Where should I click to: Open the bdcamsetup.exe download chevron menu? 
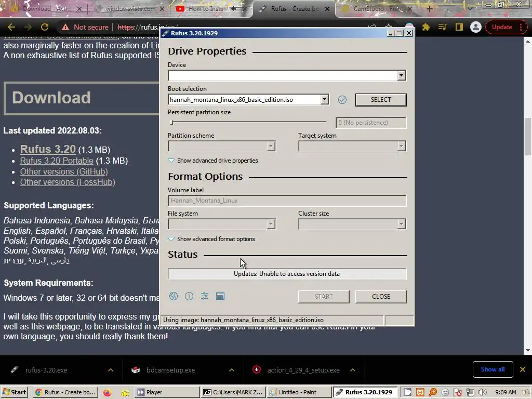pyautogui.click(x=232, y=370)
